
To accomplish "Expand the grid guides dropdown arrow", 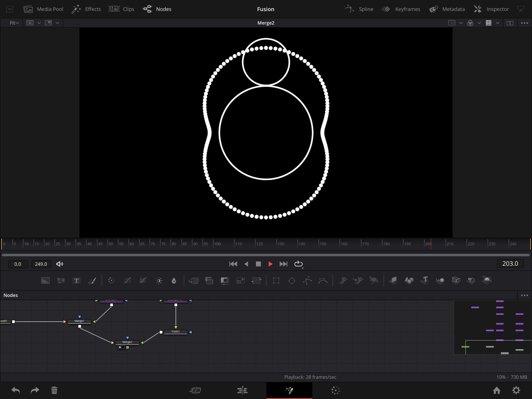I will 497,23.
